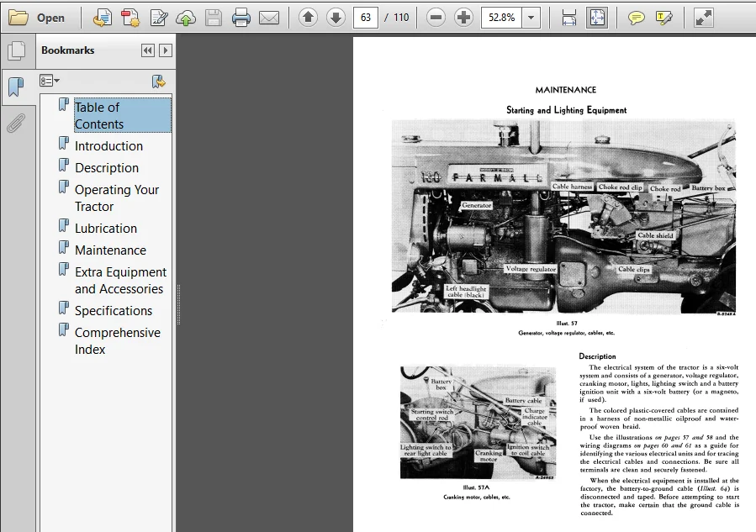
Task: Click the Illust. 57 tractor engine image
Action: pos(563,217)
